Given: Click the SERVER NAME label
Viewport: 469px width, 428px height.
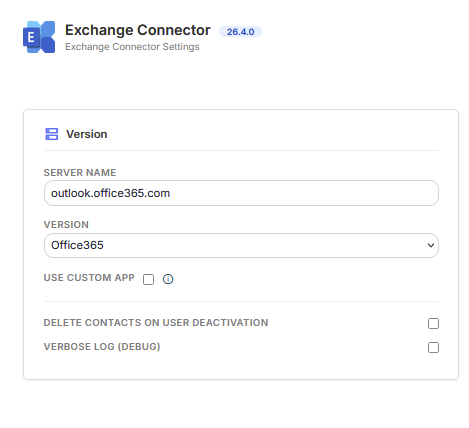Looking at the screenshot, I should point(80,173).
